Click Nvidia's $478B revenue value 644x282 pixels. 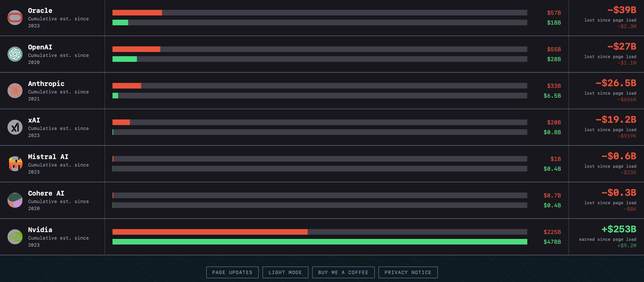click(552, 241)
